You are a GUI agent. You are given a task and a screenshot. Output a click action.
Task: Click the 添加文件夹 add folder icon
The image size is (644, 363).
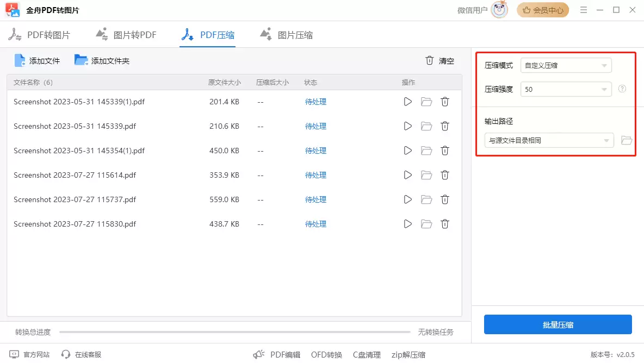pyautogui.click(x=81, y=60)
